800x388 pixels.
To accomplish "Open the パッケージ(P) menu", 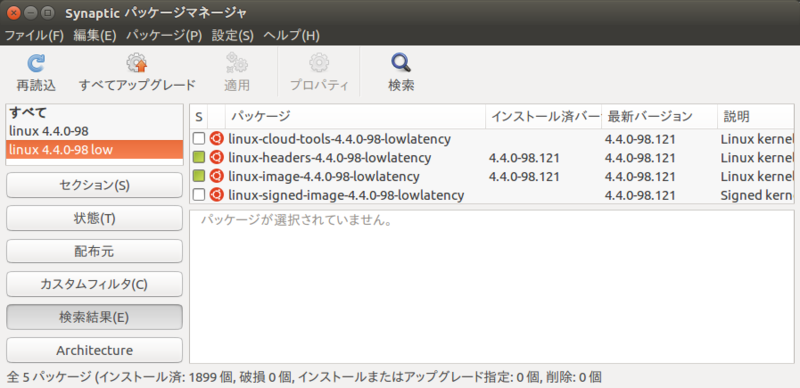I will coord(164,36).
